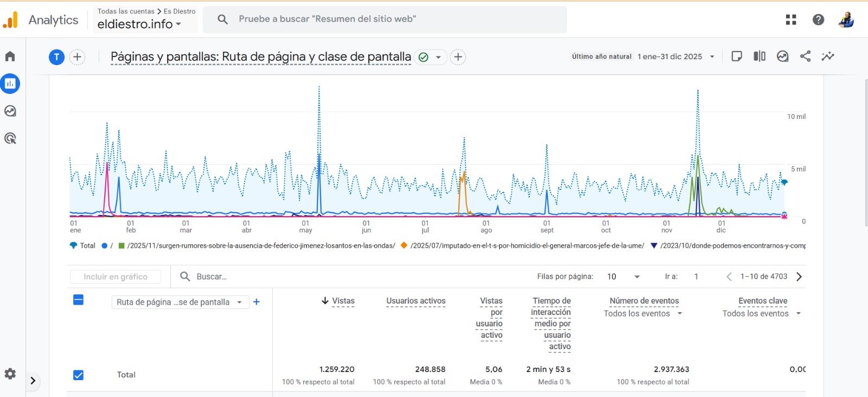Go to next page of table results

799,276
